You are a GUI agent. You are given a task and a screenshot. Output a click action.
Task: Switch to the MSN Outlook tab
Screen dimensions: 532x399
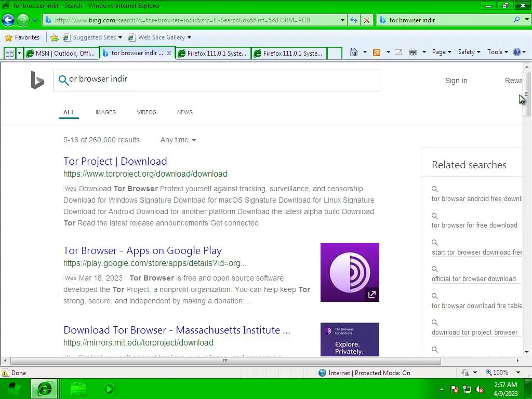coord(61,54)
